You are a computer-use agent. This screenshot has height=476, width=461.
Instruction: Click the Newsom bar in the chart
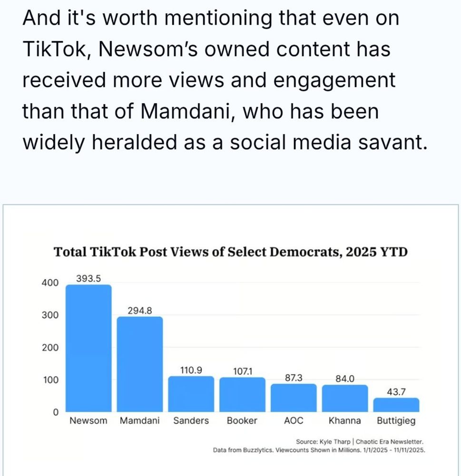pyautogui.click(x=88, y=348)
